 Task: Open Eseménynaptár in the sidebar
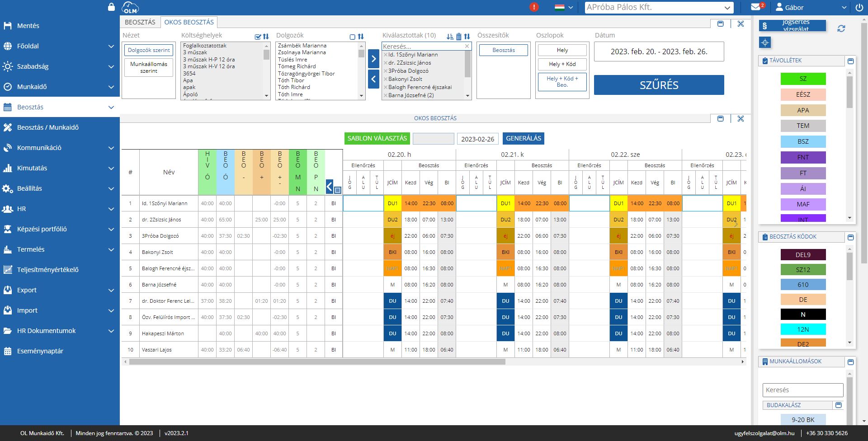(x=60, y=351)
